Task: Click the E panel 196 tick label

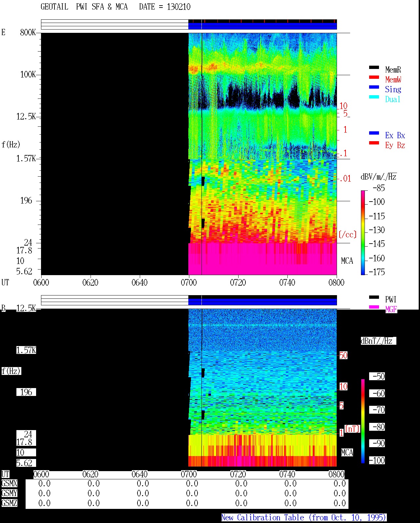Action: coord(26,200)
